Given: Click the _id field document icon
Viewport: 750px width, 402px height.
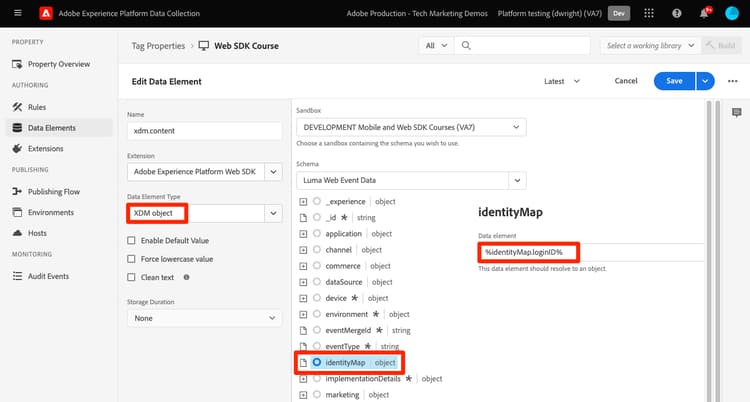Looking at the screenshot, I should pyautogui.click(x=303, y=218).
